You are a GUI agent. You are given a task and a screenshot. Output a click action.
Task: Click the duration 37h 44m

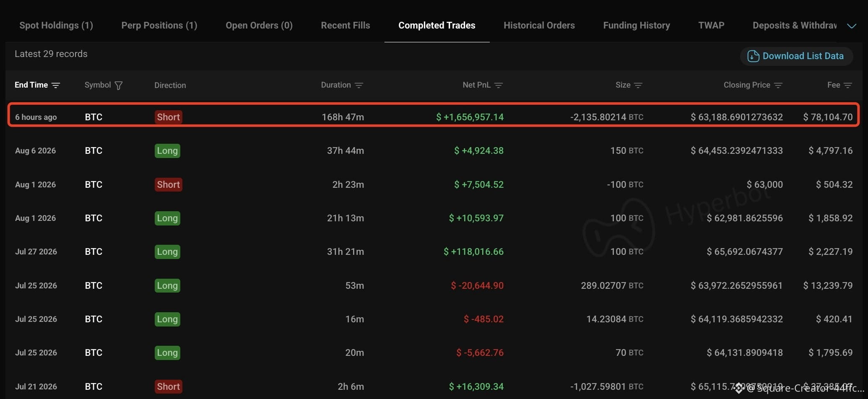346,150
